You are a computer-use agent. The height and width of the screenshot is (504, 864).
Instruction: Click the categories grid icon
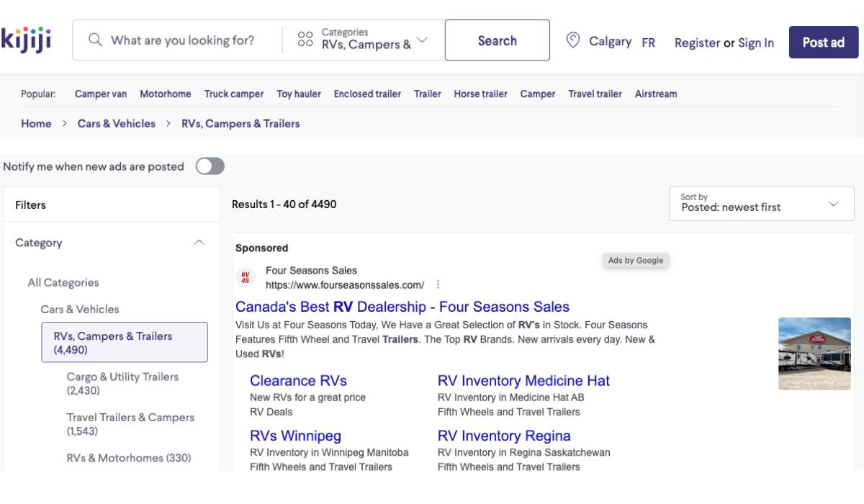click(x=305, y=39)
